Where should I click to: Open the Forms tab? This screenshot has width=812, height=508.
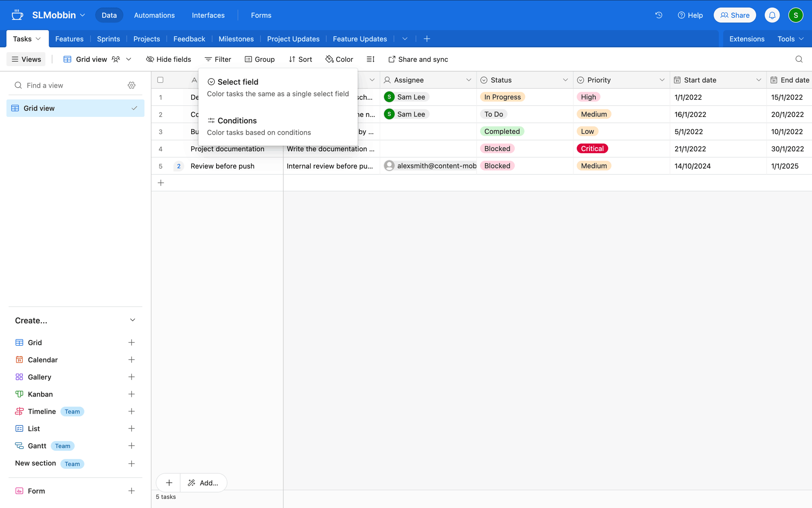pyautogui.click(x=261, y=15)
